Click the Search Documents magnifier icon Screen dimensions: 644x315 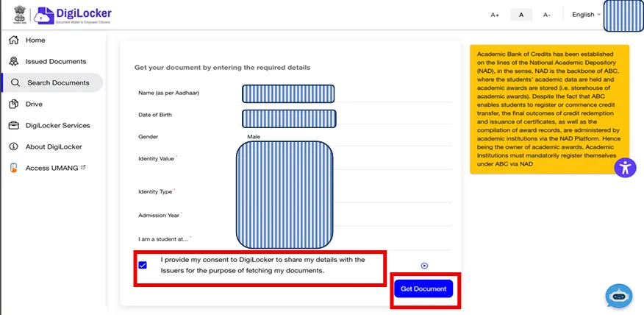(15, 83)
